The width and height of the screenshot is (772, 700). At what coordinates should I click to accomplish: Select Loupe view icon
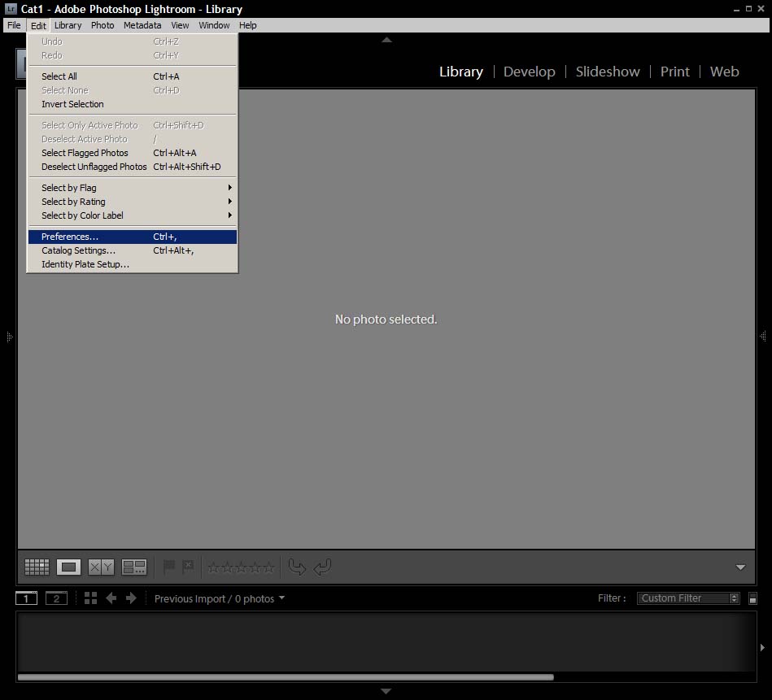[x=68, y=567]
